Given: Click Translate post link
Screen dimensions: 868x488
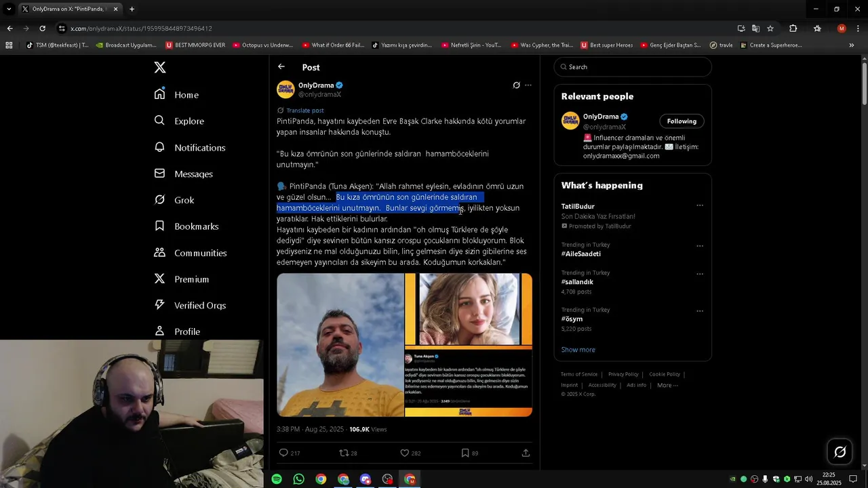Looking at the screenshot, I should [304, 110].
